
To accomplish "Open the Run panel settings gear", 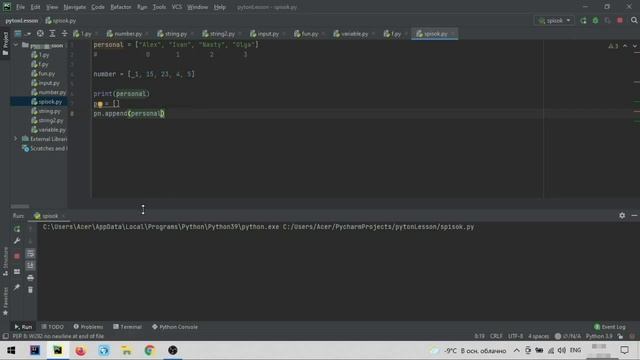I will (x=622, y=216).
